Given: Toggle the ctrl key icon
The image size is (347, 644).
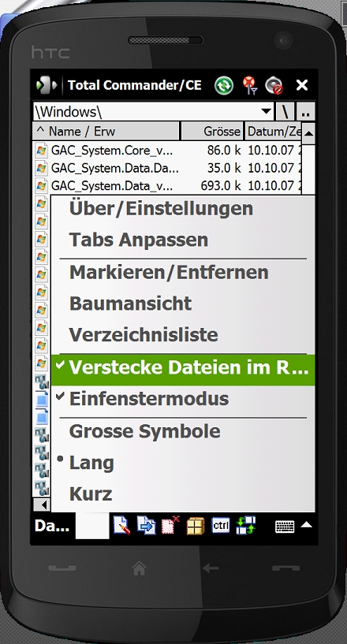Looking at the screenshot, I should click(220, 525).
